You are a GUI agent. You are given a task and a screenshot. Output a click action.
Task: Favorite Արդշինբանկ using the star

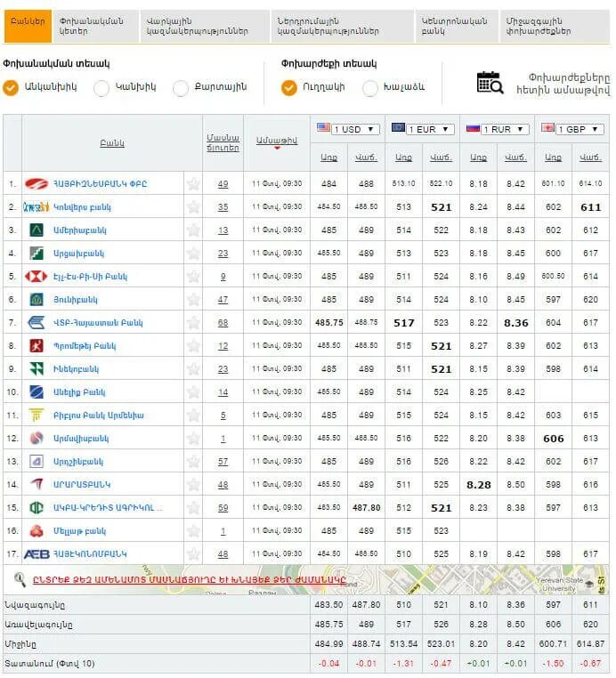click(x=193, y=462)
